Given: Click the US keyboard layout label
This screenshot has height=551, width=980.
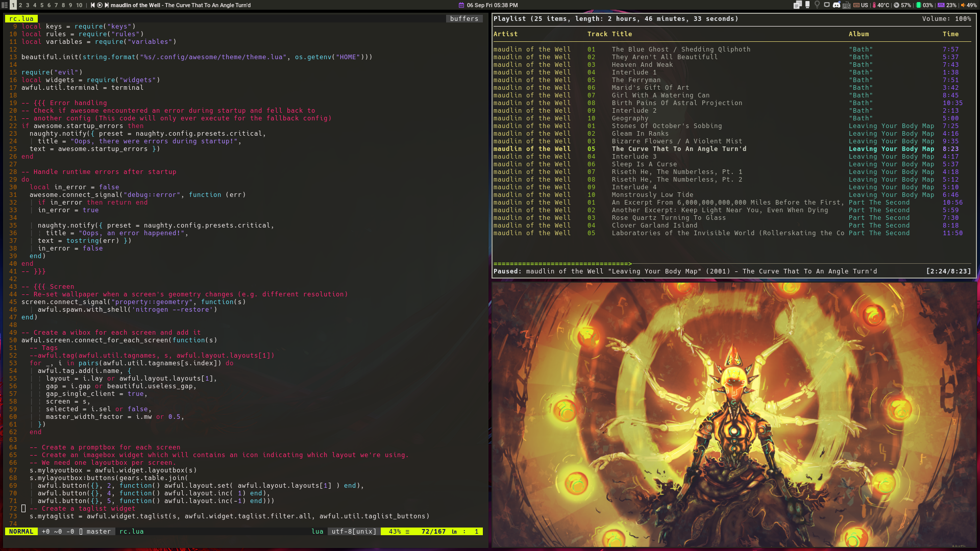Looking at the screenshot, I should point(864,5).
